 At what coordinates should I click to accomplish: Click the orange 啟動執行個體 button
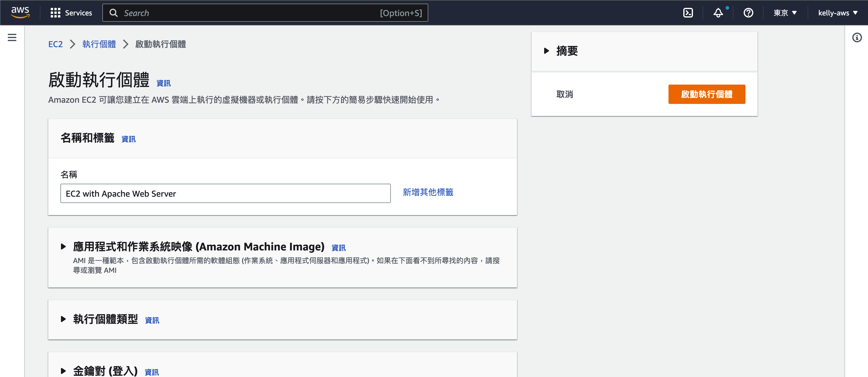tap(707, 95)
